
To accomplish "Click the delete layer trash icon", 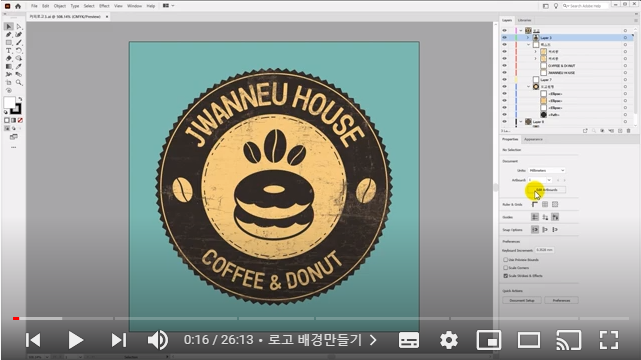I will click(629, 131).
